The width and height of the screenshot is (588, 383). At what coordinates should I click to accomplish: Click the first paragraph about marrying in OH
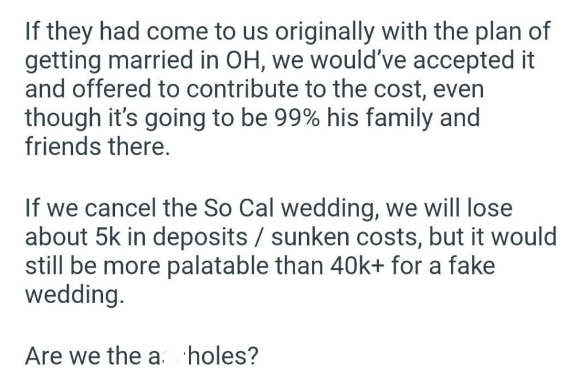click(287, 89)
